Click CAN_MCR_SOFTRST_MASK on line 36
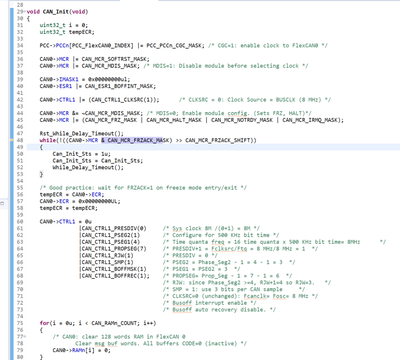Viewport: 400px width, 360px height. tap(116, 59)
